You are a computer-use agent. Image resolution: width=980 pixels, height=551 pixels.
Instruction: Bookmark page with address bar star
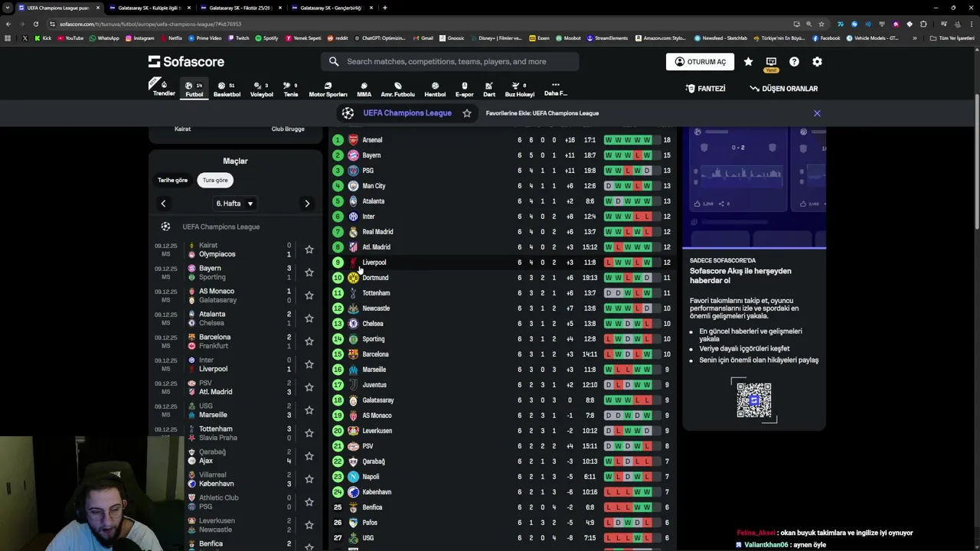pyautogui.click(x=822, y=24)
